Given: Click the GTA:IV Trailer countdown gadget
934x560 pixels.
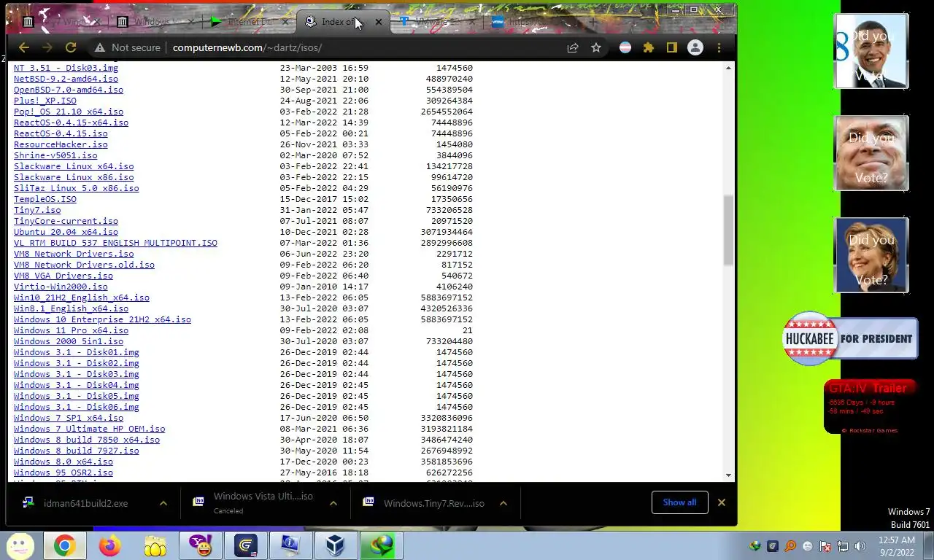Looking at the screenshot, I should point(871,407).
